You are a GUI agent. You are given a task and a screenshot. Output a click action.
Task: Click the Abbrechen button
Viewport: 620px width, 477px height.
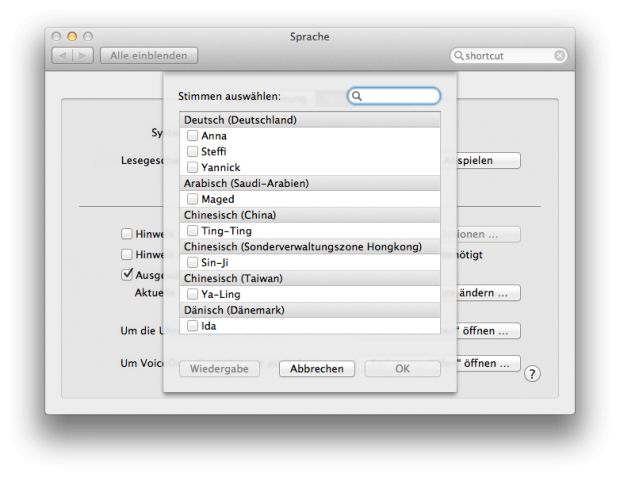[x=317, y=369]
